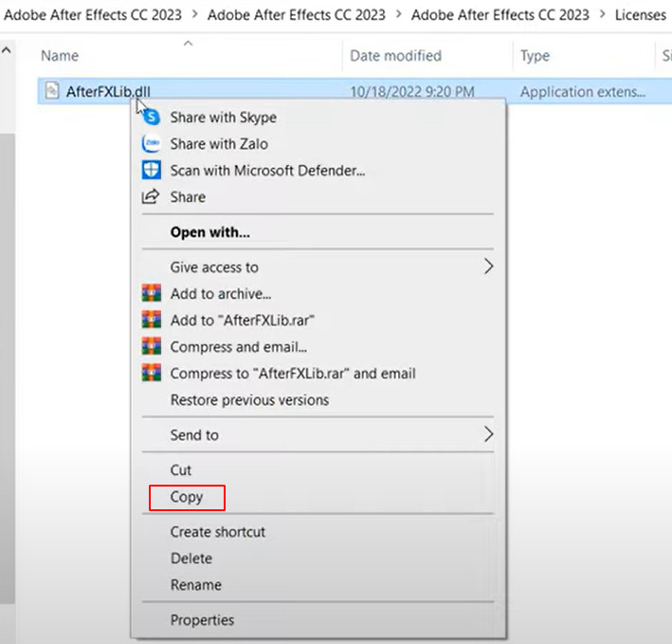
Task: Click Open with... menu entry
Action: point(209,232)
